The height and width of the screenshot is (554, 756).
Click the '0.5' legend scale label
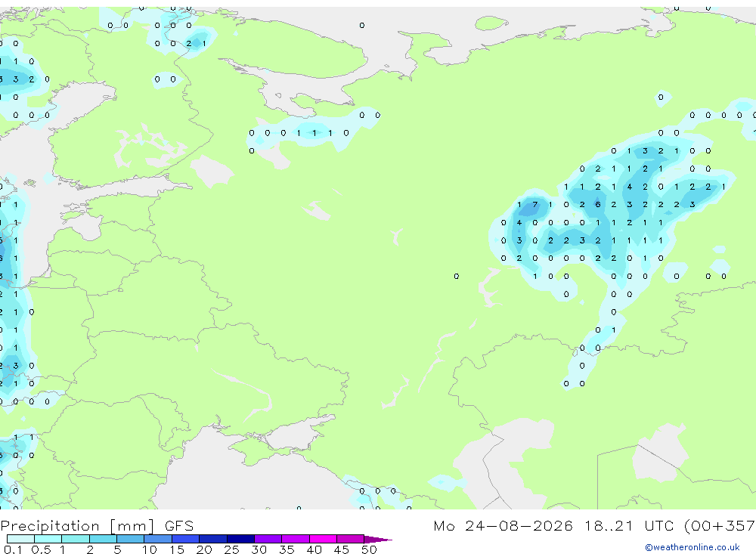41,549
